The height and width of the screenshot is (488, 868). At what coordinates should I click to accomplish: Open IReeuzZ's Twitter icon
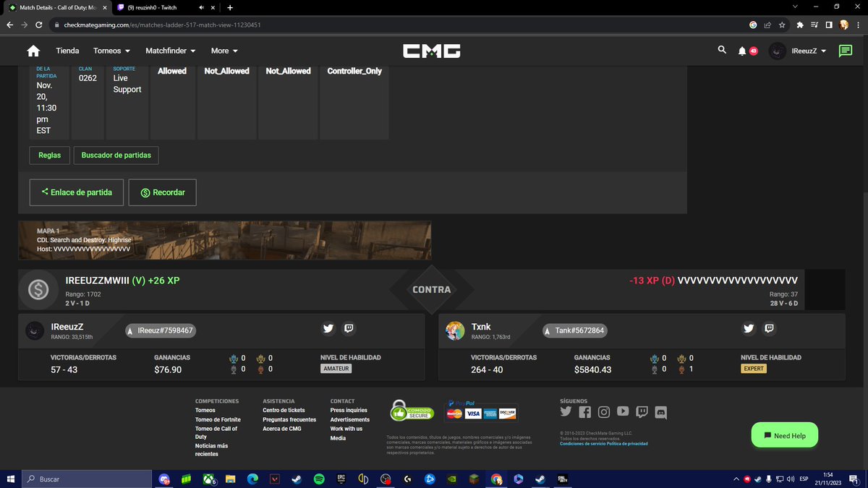[328, 329]
